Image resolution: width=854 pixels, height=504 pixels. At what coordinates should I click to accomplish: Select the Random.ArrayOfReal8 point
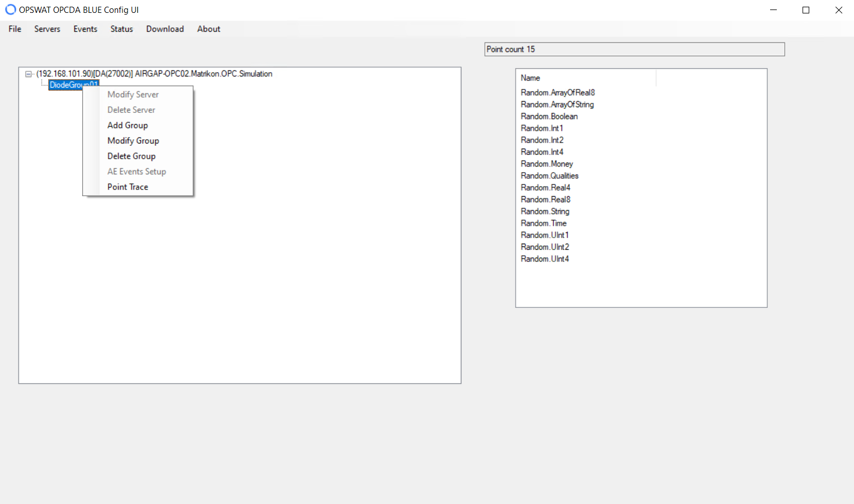558,93
